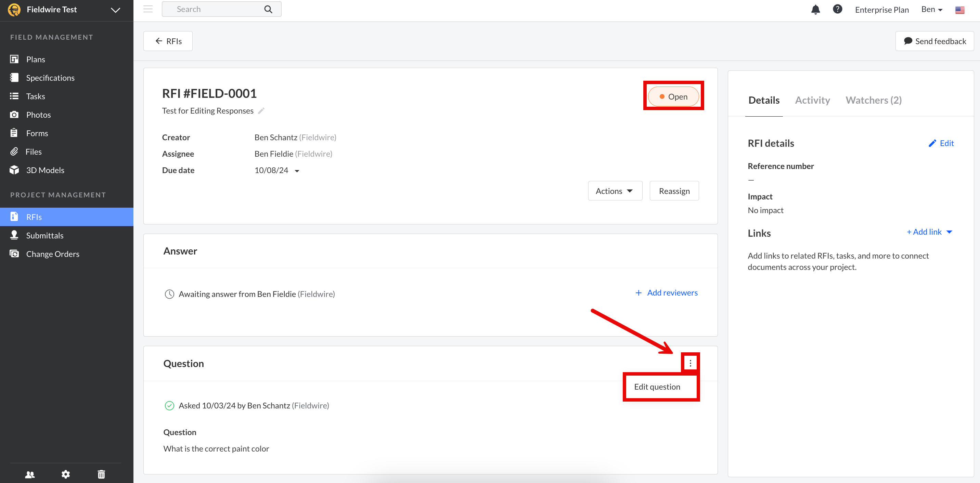The height and width of the screenshot is (483, 980).
Task: Select the US flag language icon
Action: coord(959,10)
